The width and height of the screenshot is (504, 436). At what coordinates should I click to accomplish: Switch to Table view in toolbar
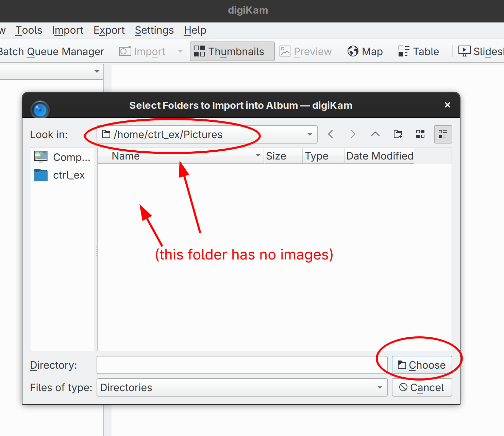pyautogui.click(x=419, y=51)
